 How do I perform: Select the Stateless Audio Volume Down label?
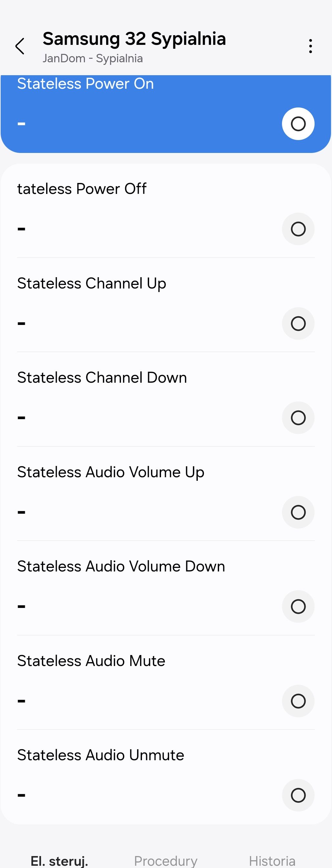pyautogui.click(x=121, y=566)
